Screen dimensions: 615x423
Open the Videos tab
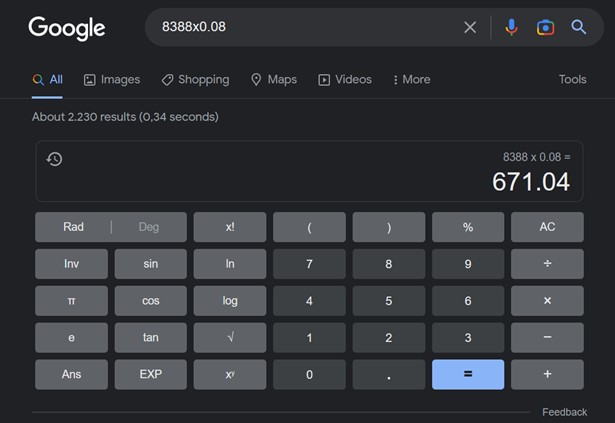tap(345, 80)
